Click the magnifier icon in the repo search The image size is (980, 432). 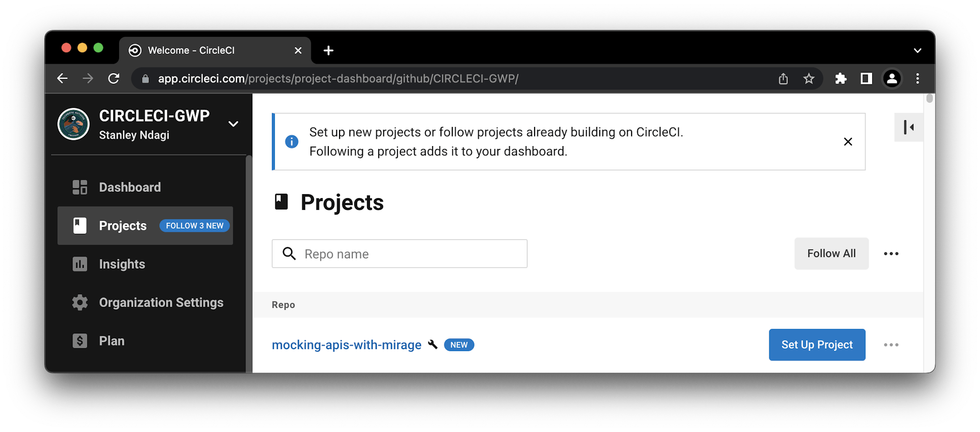tap(289, 254)
